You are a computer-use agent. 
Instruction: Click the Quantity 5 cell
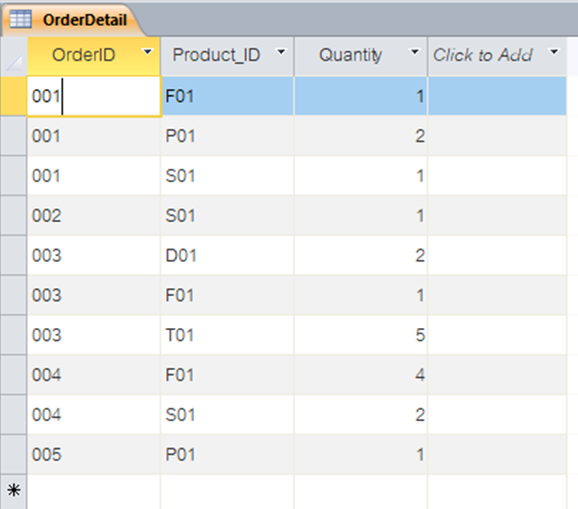[361, 335]
